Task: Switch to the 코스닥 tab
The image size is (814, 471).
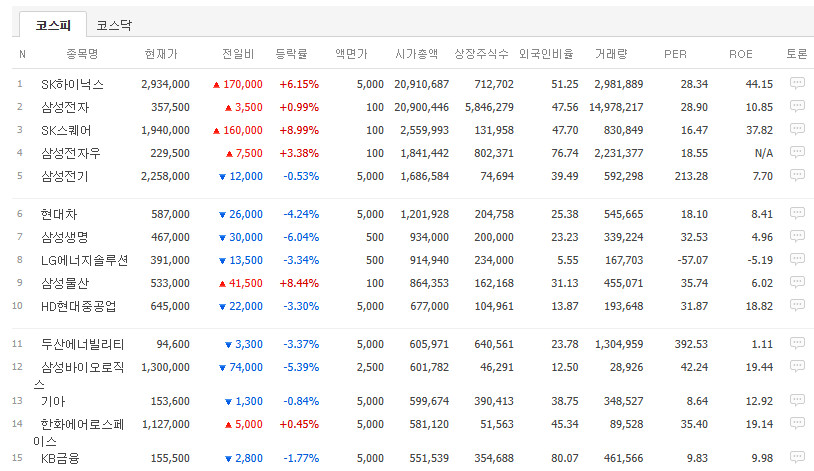Action: 114,25
